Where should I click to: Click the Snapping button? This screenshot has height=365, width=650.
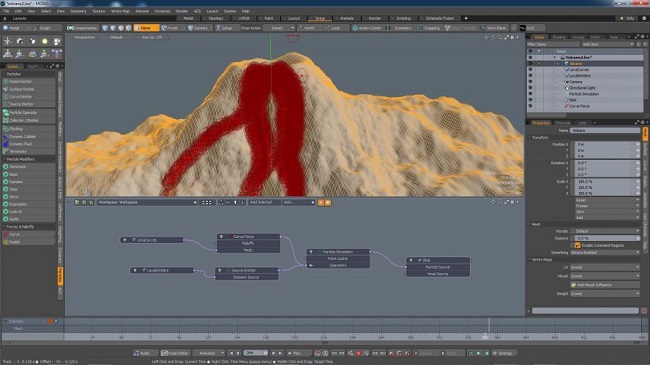tap(429, 28)
